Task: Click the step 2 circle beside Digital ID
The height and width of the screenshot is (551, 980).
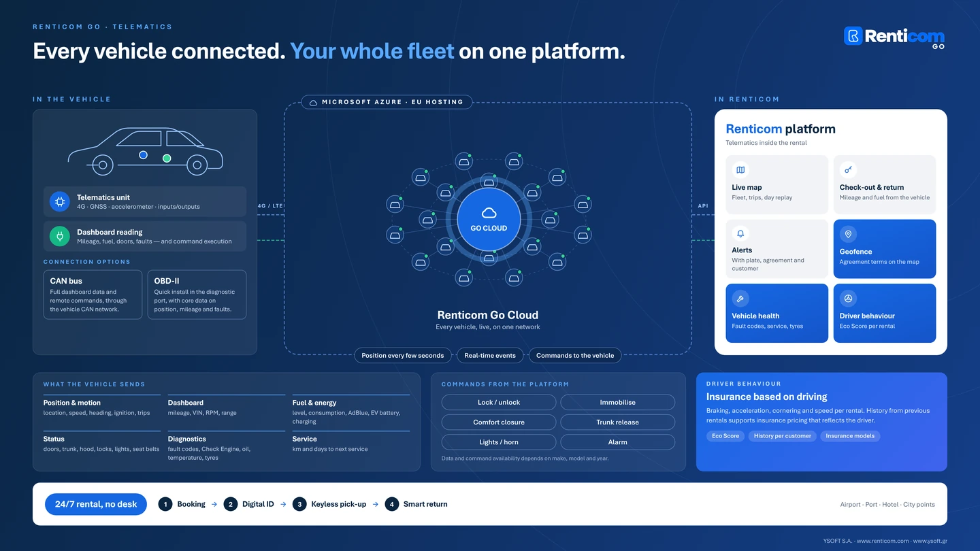Action: pyautogui.click(x=230, y=504)
